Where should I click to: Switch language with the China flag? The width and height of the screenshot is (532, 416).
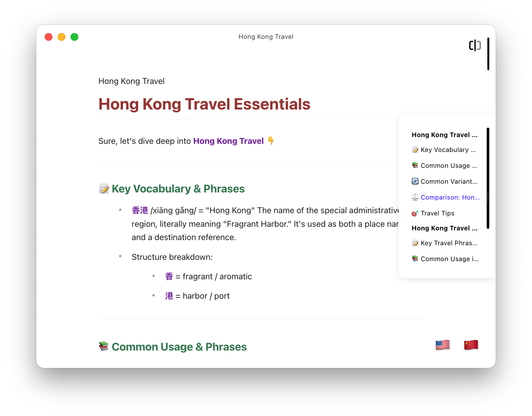(471, 345)
